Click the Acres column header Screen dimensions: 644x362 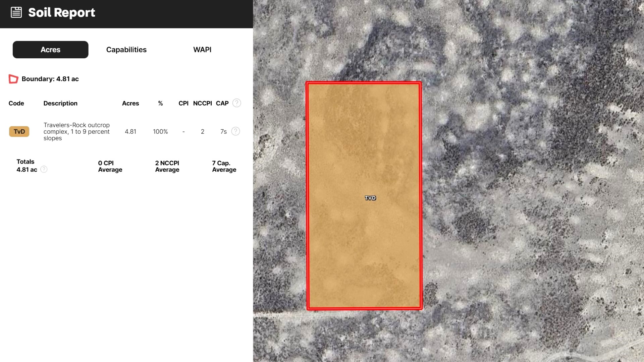130,103
